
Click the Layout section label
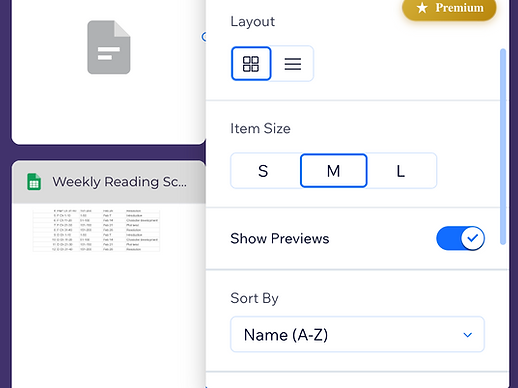pyautogui.click(x=253, y=22)
